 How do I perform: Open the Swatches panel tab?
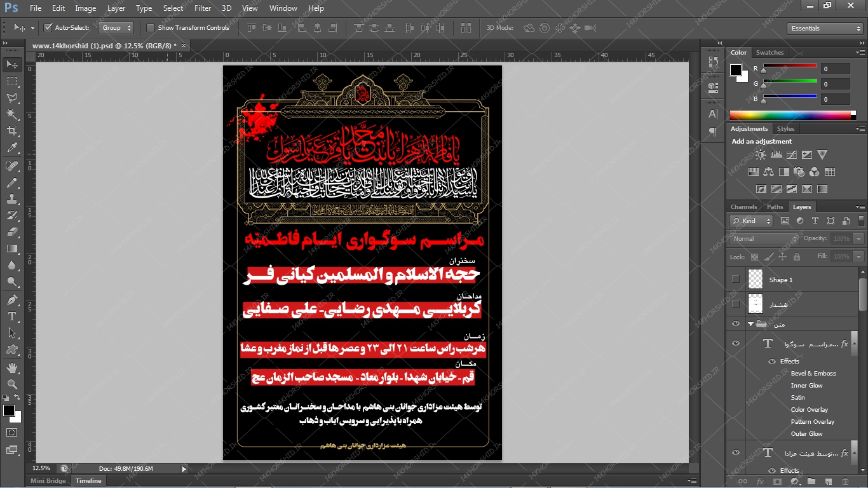point(770,53)
